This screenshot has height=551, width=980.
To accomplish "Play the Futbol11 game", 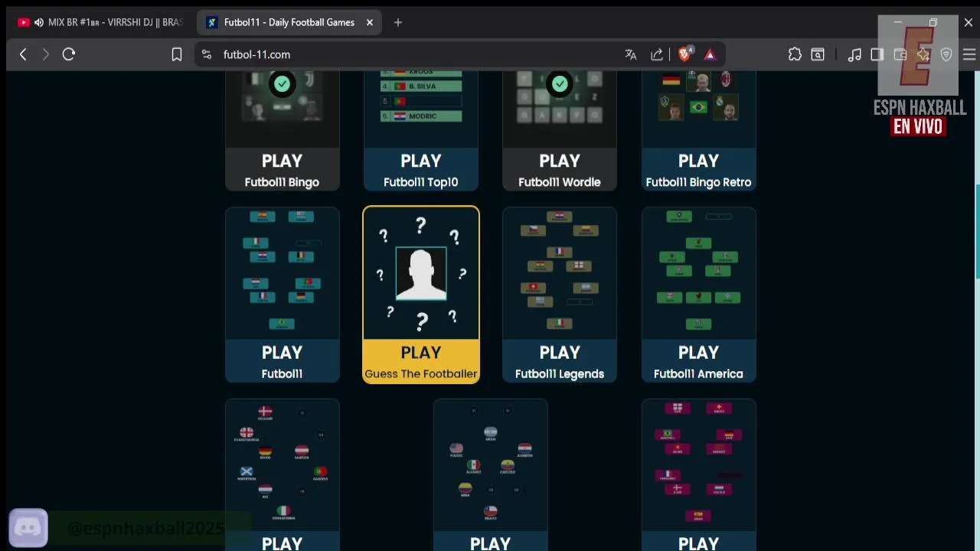I will pyautogui.click(x=282, y=361).
